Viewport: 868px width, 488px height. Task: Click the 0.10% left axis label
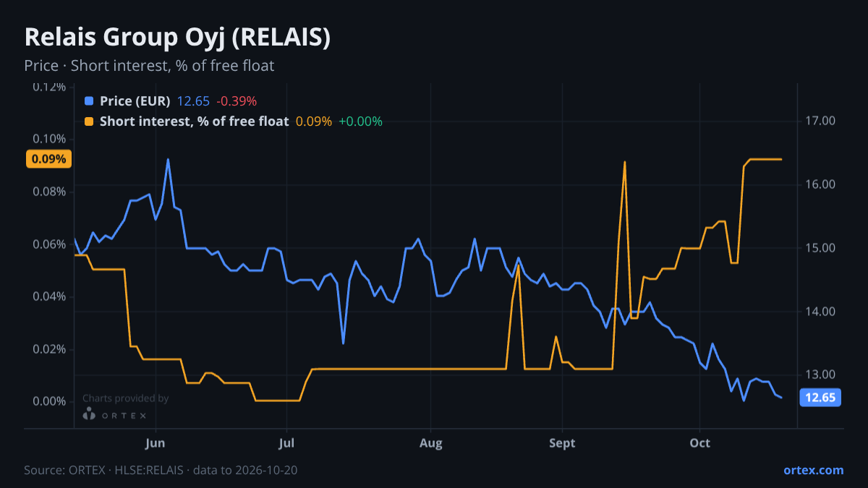48,139
